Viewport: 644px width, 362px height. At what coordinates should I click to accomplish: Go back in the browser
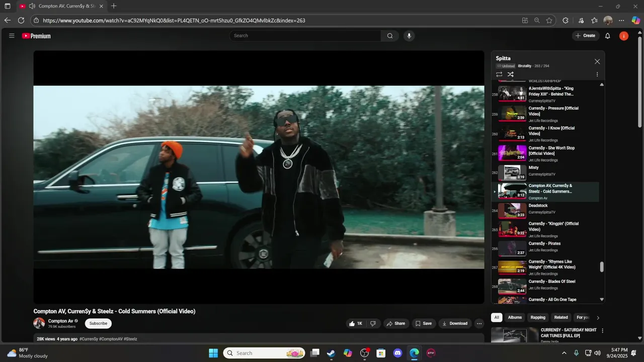7,21
